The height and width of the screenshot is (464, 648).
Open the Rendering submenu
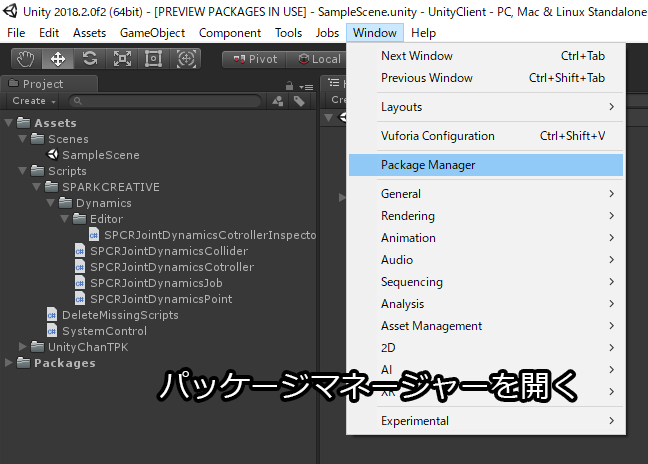click(x=486, y=216)
